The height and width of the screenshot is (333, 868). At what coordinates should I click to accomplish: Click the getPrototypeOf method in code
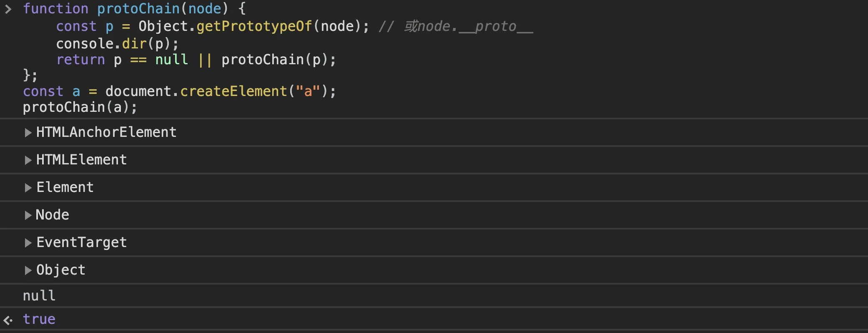click(x=254, y=26)
